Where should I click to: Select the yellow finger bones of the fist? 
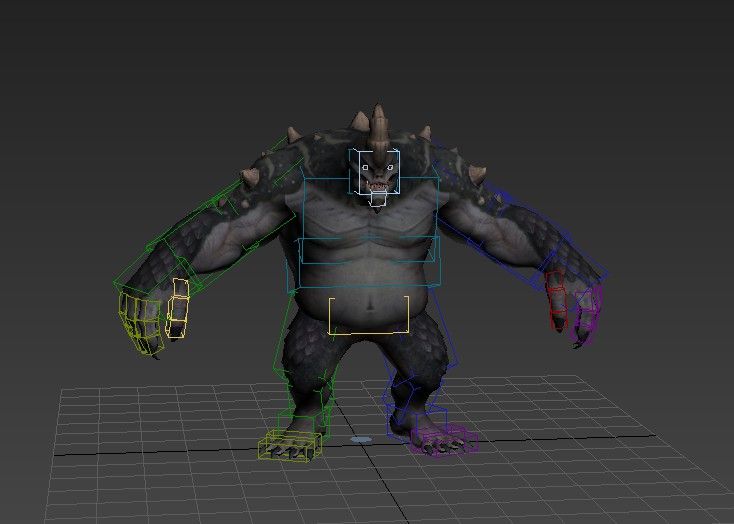point(141,322)
